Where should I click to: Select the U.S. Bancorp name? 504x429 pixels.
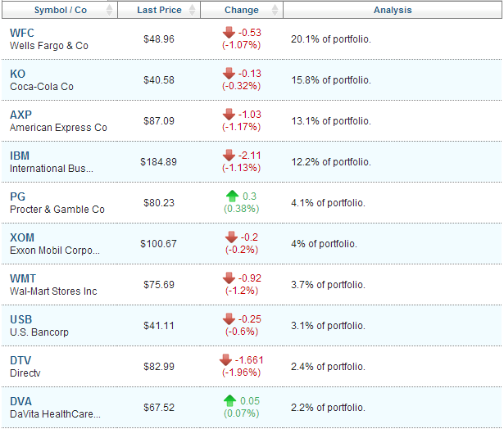point(39,332)
